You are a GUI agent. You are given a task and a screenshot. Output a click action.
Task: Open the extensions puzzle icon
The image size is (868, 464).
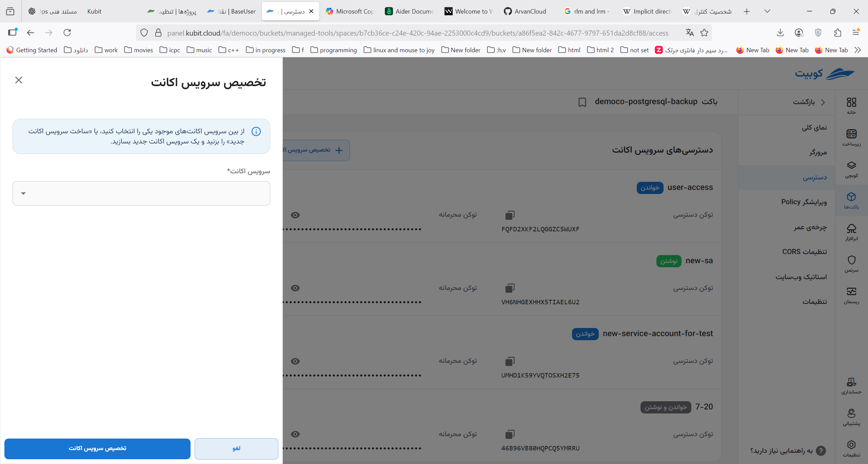click(837, 33)
